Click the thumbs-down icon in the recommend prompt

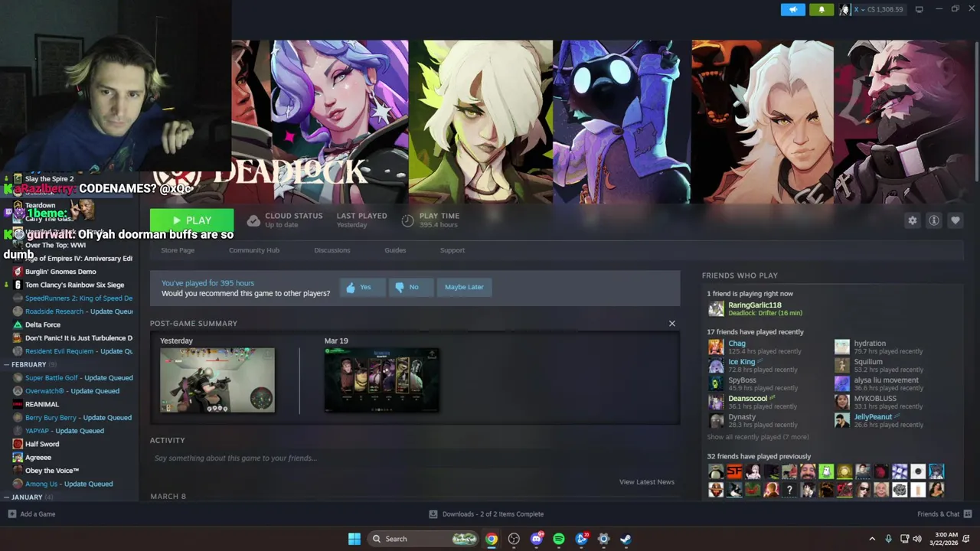coord(399,288)
